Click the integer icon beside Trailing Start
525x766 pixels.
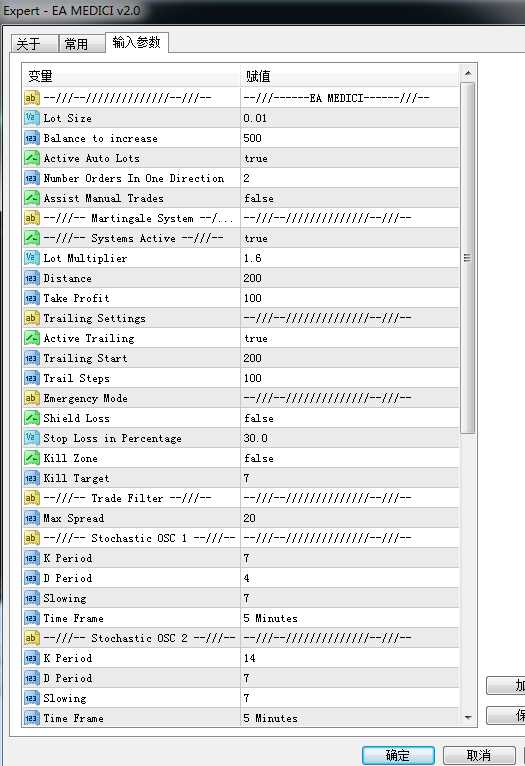(31, 359)
